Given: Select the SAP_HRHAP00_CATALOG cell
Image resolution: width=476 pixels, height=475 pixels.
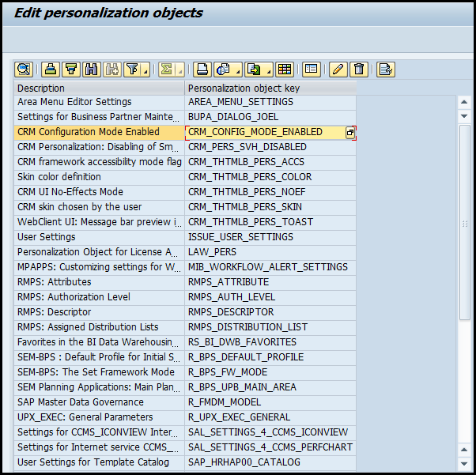Looking at the screenshot, I should point(270,462).
